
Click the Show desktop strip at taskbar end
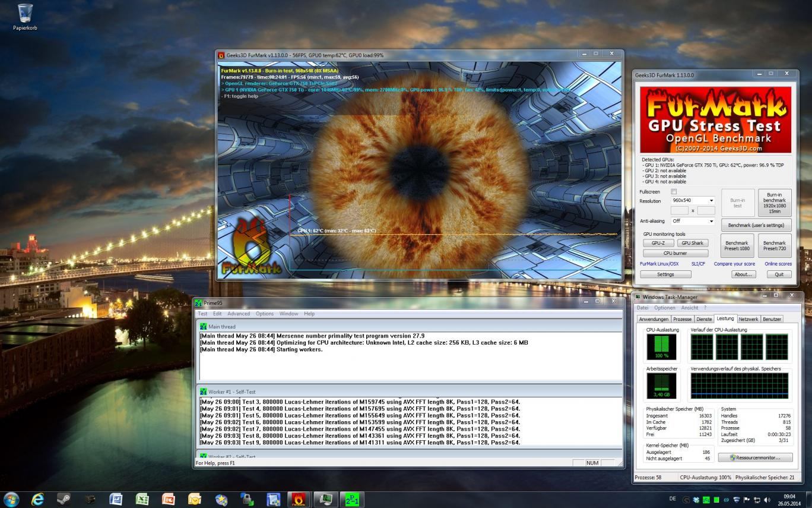tap(808, 500)
